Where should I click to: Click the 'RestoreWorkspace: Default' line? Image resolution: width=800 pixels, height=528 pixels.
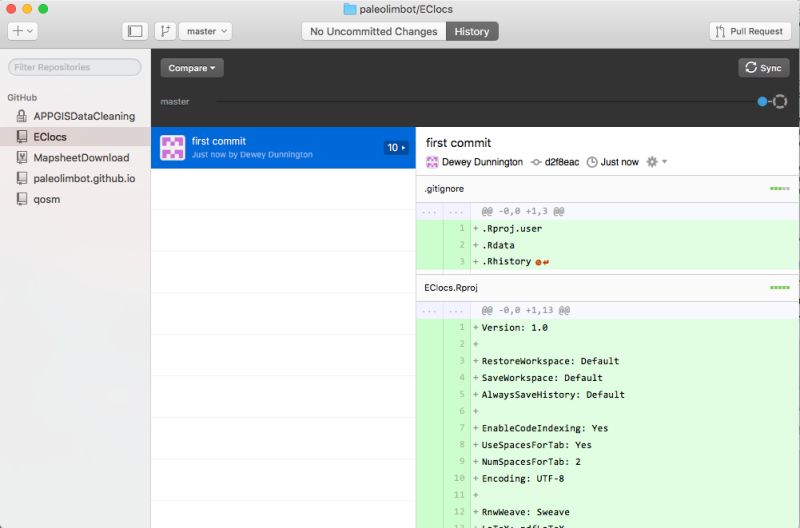[x=608, y=361]
